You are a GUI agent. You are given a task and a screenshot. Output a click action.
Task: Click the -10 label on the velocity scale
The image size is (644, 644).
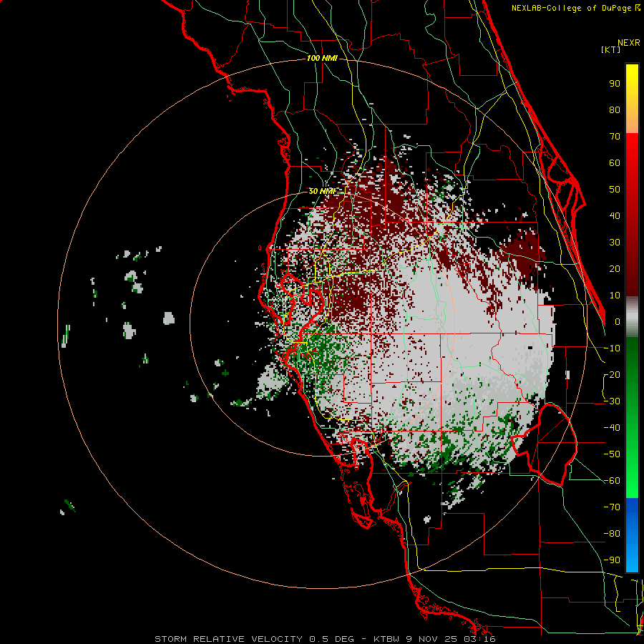pyautogui.click(x=612, y=348)
